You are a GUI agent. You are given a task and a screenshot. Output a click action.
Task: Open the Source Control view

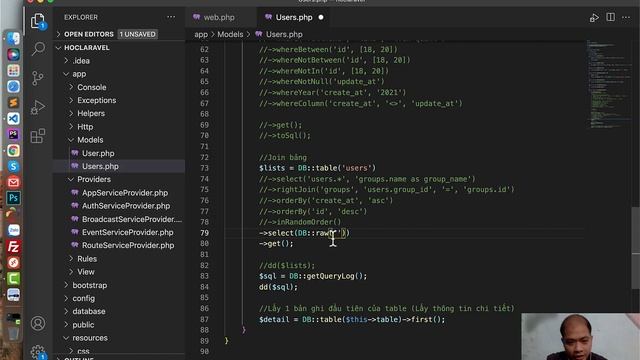38,78
